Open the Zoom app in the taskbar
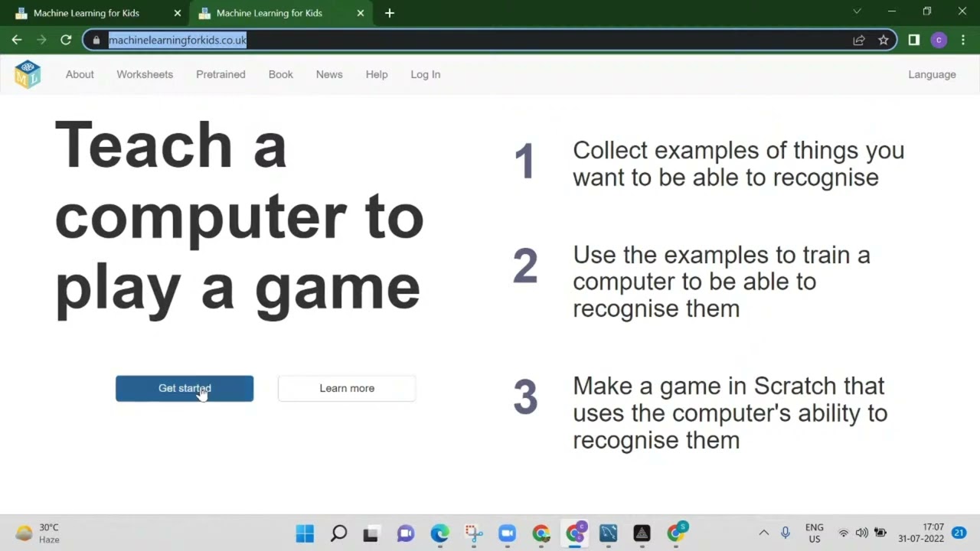The width and height of the screenshot is (980, 551). (x=507, y=533)
